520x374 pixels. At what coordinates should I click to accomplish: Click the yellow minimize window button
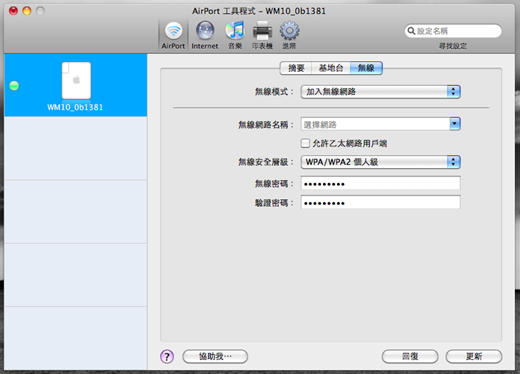pos(27,11)
